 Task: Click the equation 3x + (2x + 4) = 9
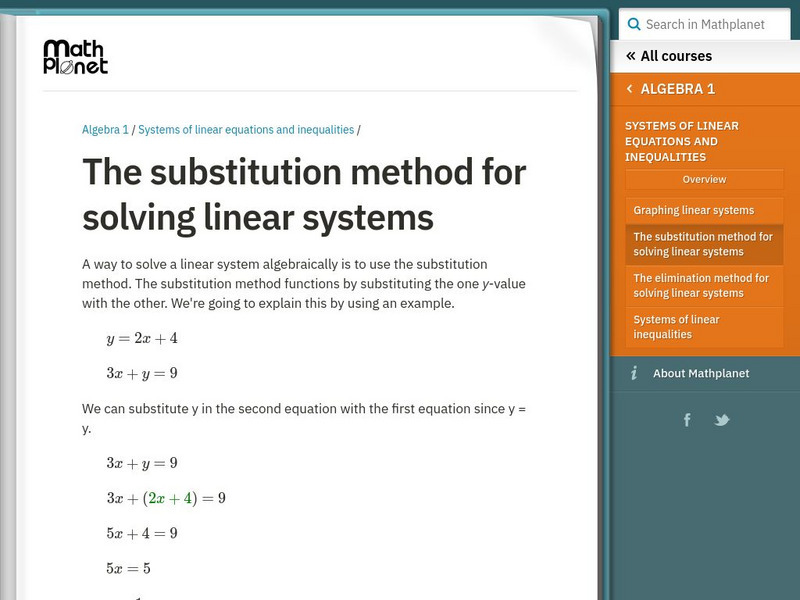166,498
